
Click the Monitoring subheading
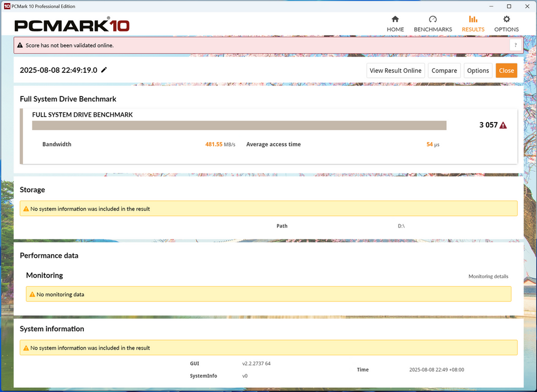(x=45, y=275)
